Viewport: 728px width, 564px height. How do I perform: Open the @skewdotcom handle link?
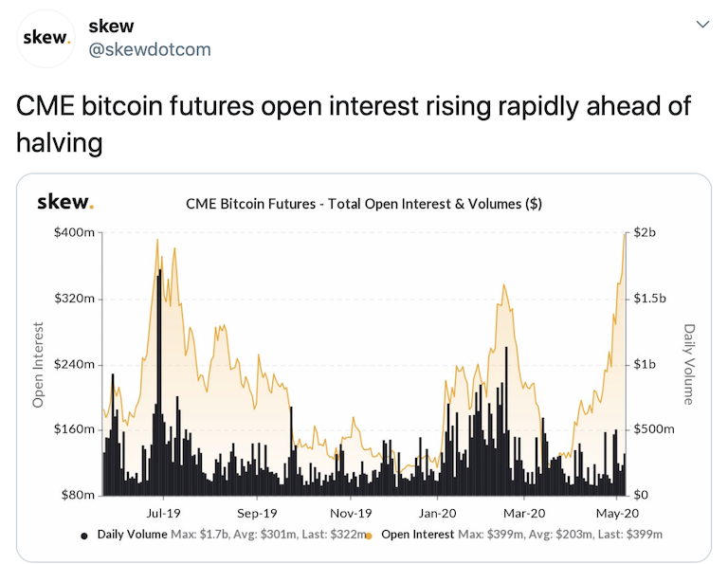(150, 49)
